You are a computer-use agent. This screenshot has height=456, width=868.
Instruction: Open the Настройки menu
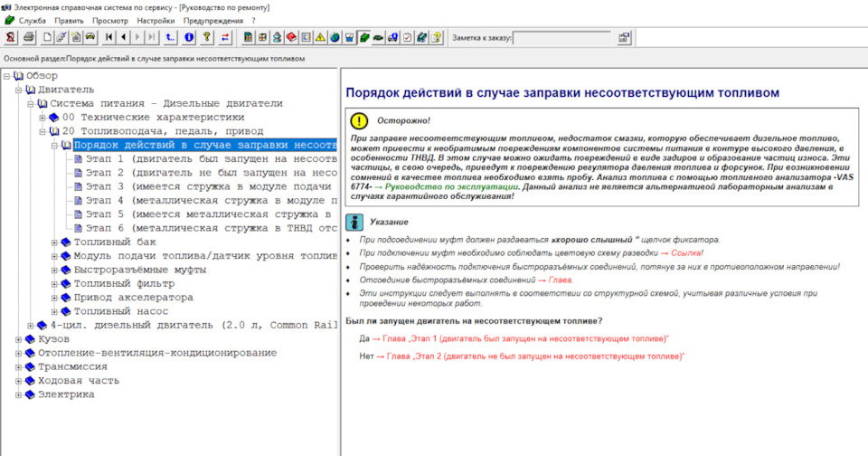click(x=156, y=20)
